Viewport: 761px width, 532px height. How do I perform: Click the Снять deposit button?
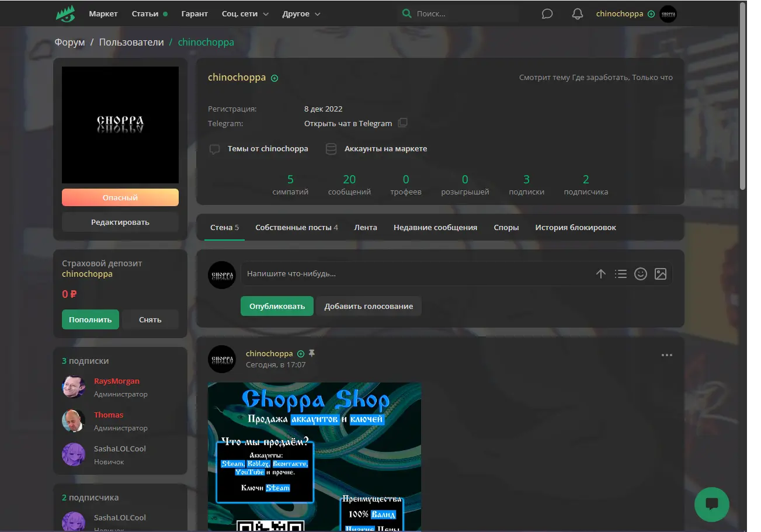pyautogui.click(x=150, y=319)
